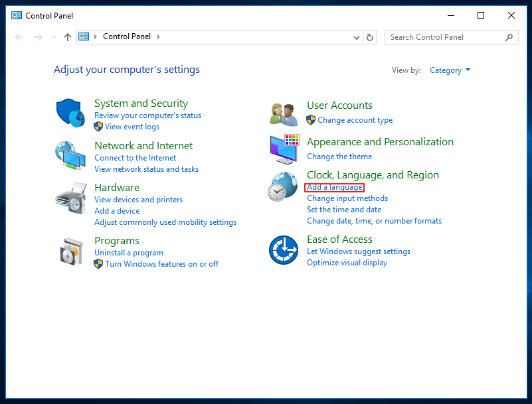
Task: Open the Hardware printer icon
Action: pos(70,198)
